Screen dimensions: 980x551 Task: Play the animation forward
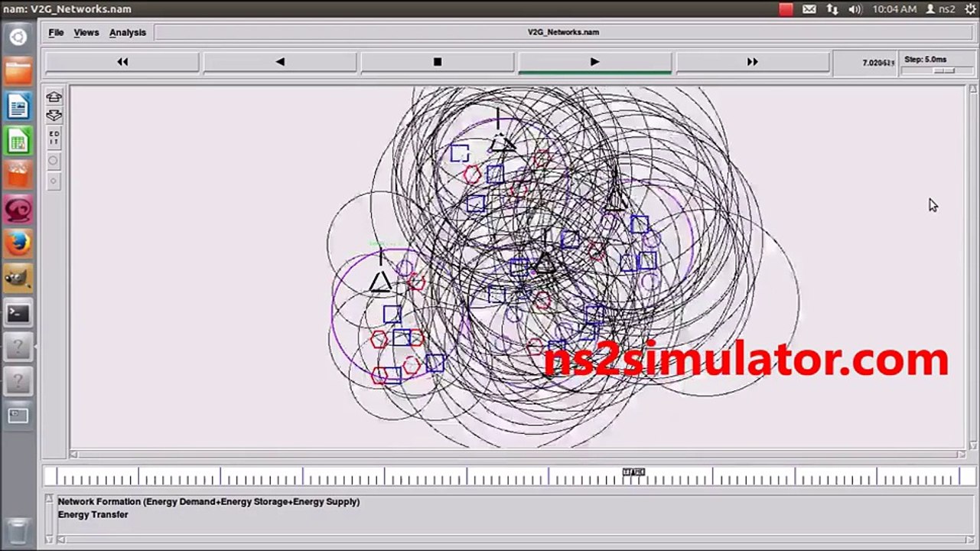coord(595,62)
